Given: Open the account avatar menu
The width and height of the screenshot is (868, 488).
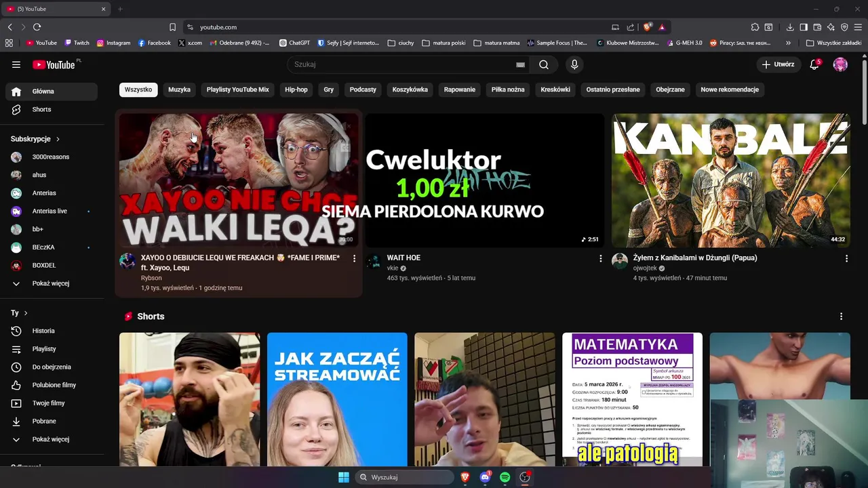Looking at the screenshot, I should (x=840, y=64).
